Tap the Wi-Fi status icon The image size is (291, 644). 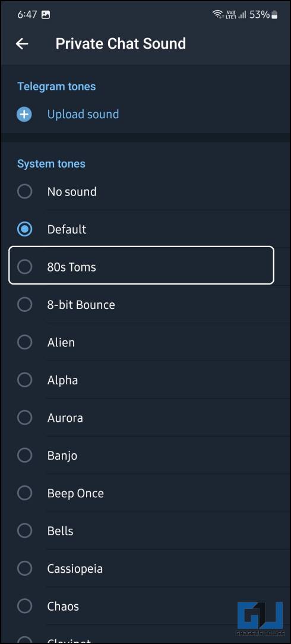point(217,15)
